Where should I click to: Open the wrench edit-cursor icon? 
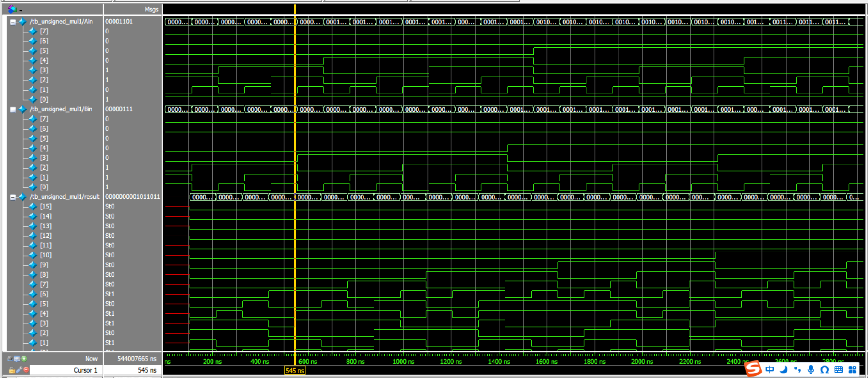19,370
